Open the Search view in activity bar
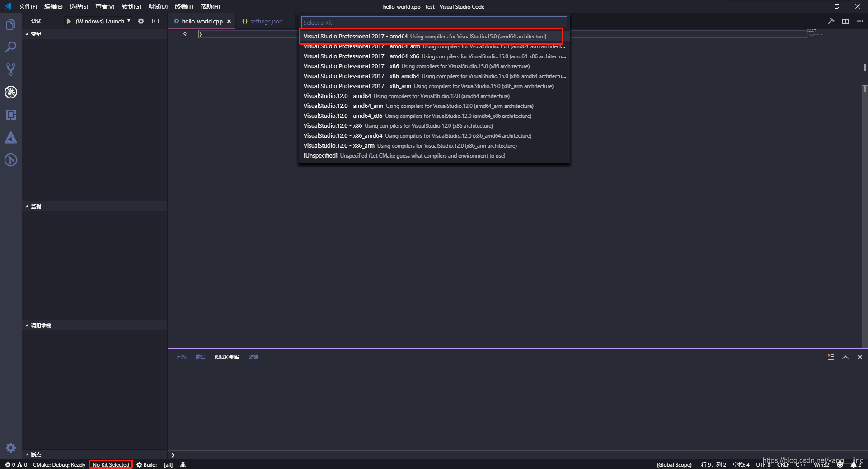Image resolution: width=868 pixels, height=469 pixels. coord(11,47)
